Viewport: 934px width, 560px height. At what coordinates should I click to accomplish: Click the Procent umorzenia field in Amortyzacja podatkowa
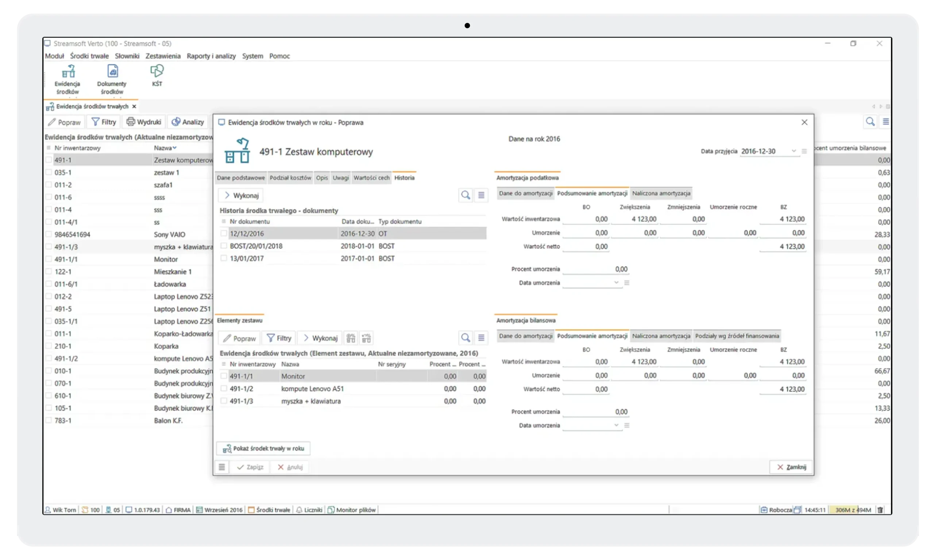click(595, 269)
